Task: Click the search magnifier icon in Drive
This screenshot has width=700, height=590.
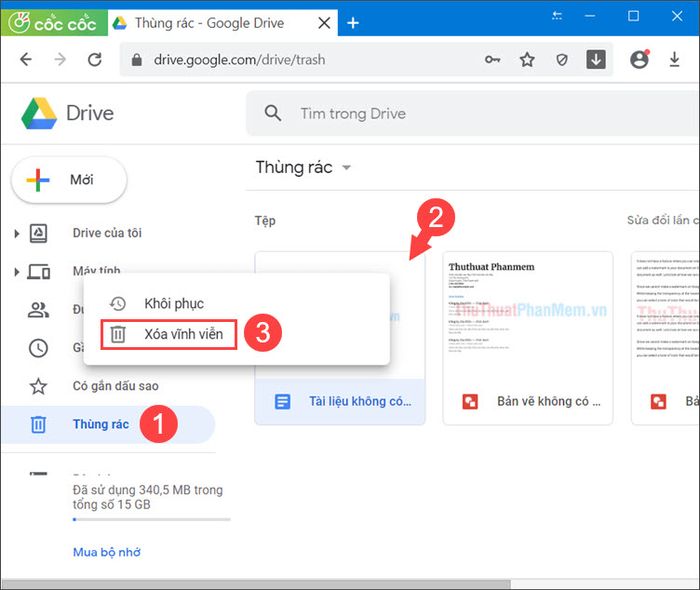Action: pyautogui.click(x=273, y=113)
